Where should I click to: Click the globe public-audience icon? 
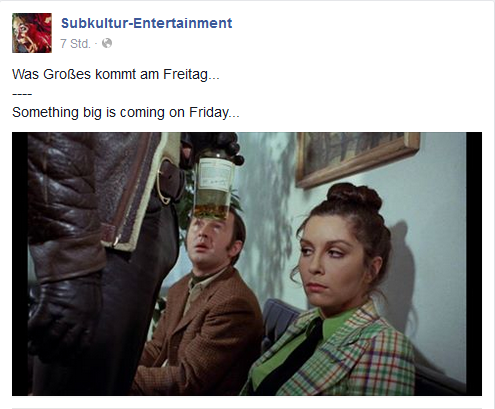pyautogui.click(x=107, y=43)
